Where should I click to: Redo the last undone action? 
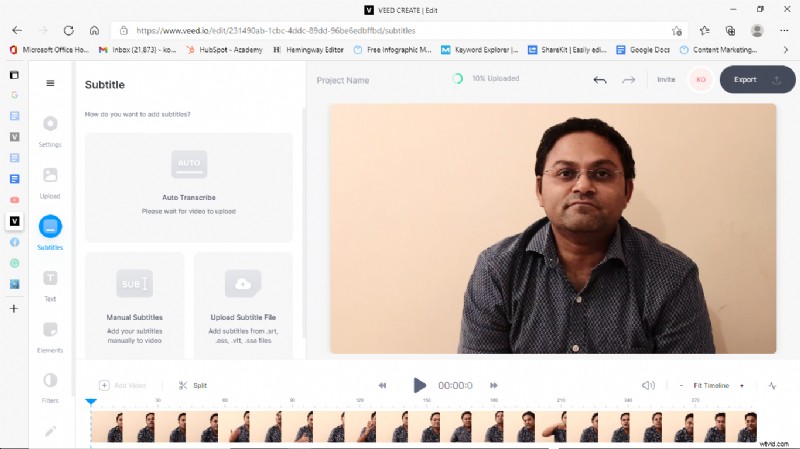628,80
